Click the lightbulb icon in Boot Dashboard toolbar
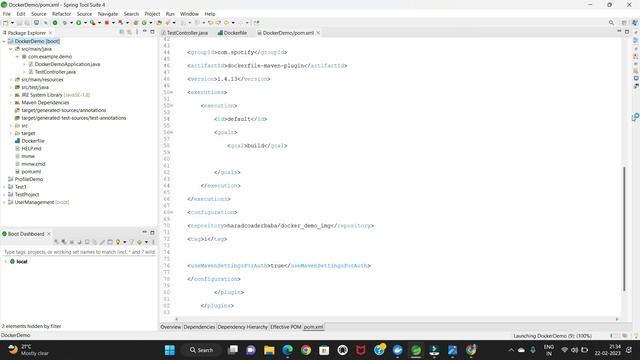Viewport: 640px width, 360px height. click(118, 242)
